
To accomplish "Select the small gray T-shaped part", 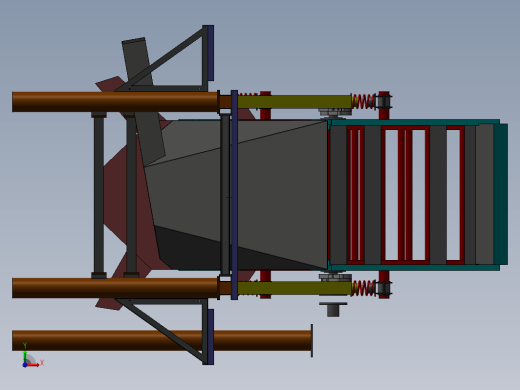I will [333, 310].
